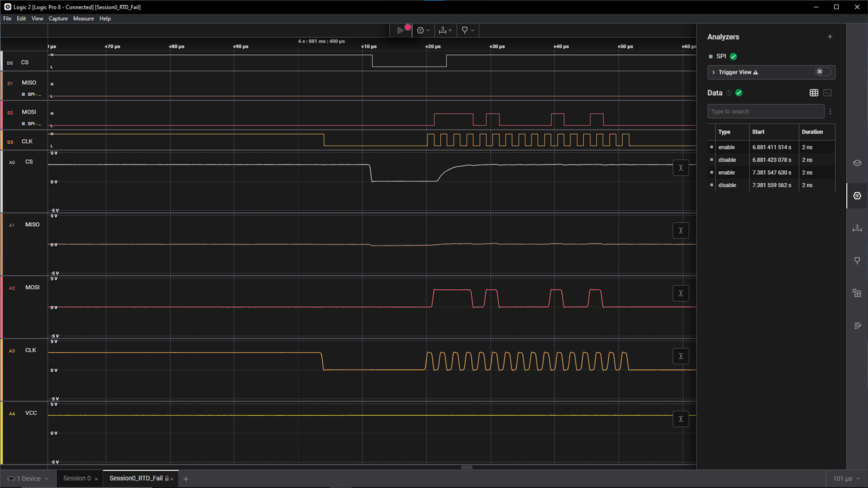Click the Data green status checkmark
The height and width of the screenshot is (488, 868).
(739, 93)
